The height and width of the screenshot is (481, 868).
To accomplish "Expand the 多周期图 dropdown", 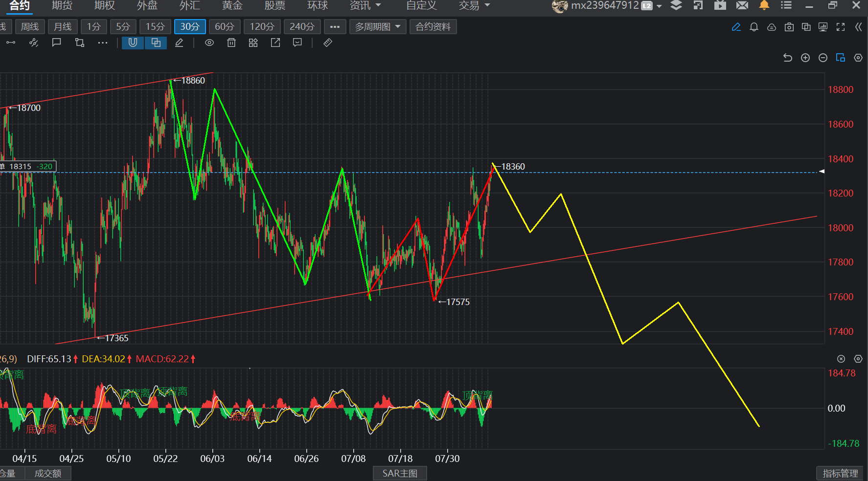I will (378, 26).
